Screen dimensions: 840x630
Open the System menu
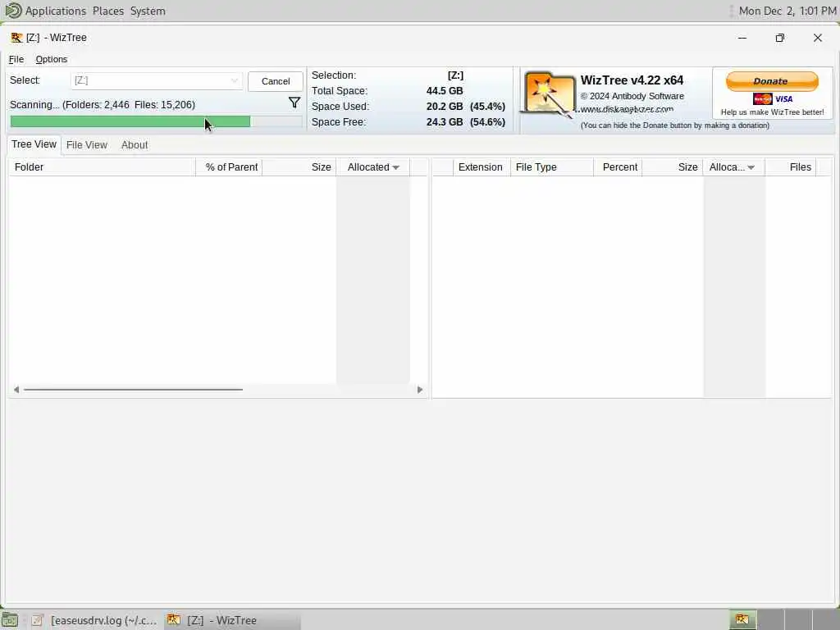(x=148, y=11)
